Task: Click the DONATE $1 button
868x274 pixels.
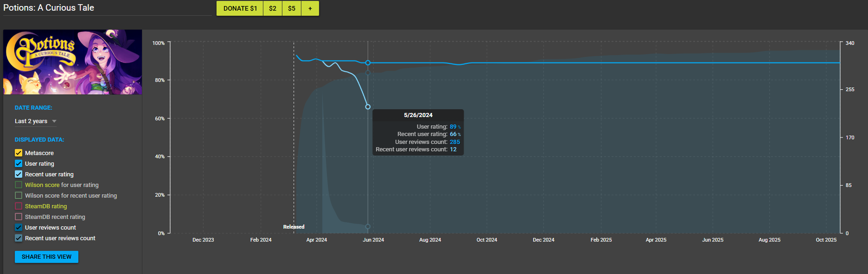Action: (240, 8)
